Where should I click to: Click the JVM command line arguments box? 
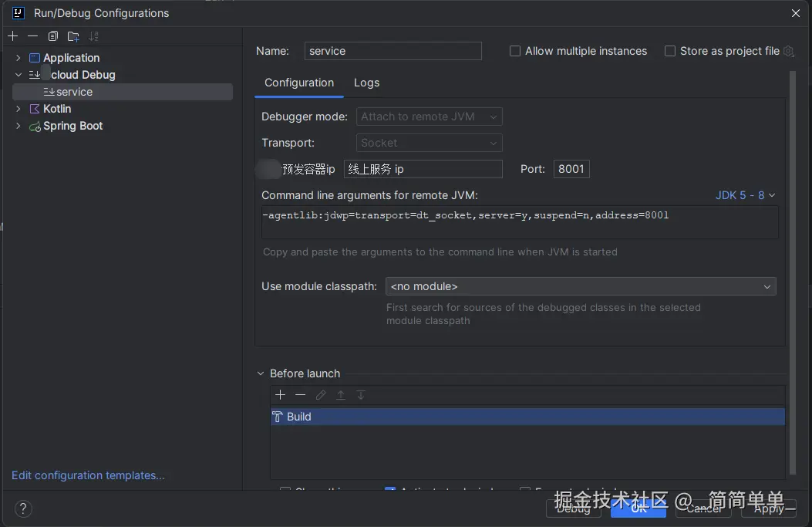[520, 222]
